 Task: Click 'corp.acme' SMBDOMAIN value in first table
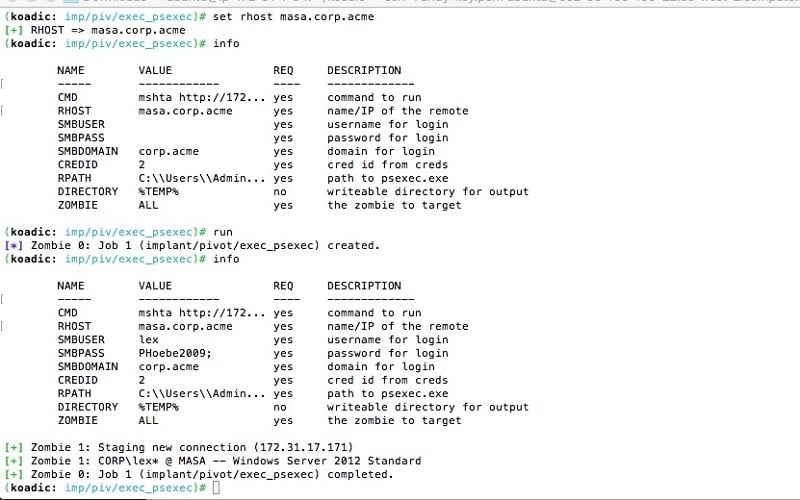[168, 152]
